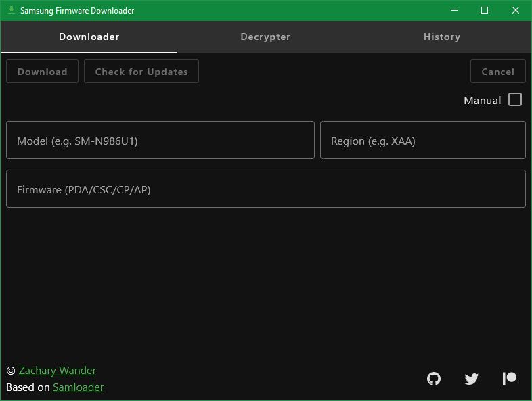Maximize the application window
This screenshot has height=401, width=532.
[x=485, y=10]
